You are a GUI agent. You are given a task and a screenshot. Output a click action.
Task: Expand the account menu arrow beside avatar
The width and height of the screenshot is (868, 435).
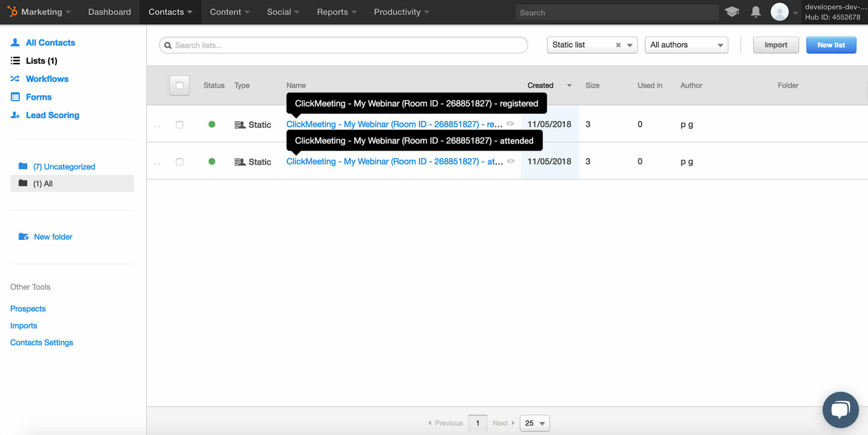795,13
